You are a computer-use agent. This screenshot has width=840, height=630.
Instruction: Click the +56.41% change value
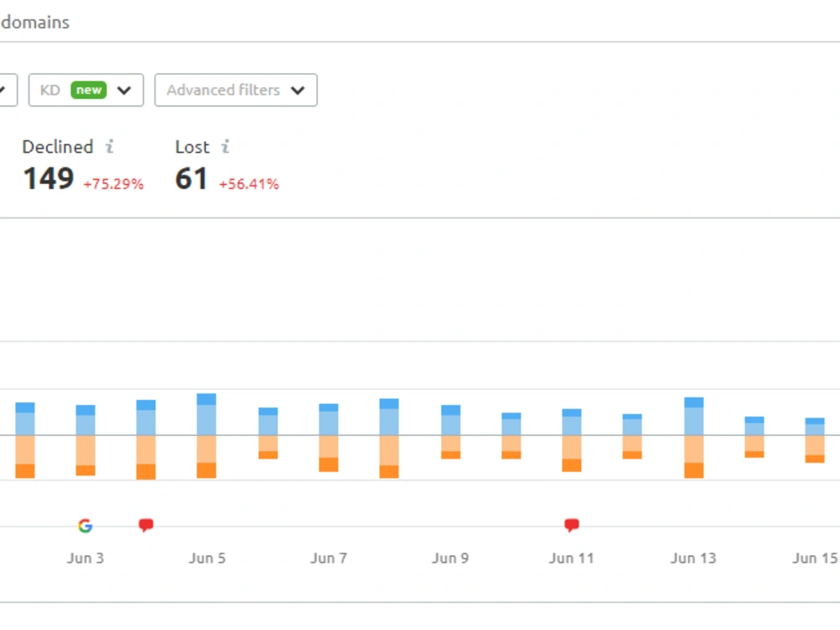click(249, 184)
